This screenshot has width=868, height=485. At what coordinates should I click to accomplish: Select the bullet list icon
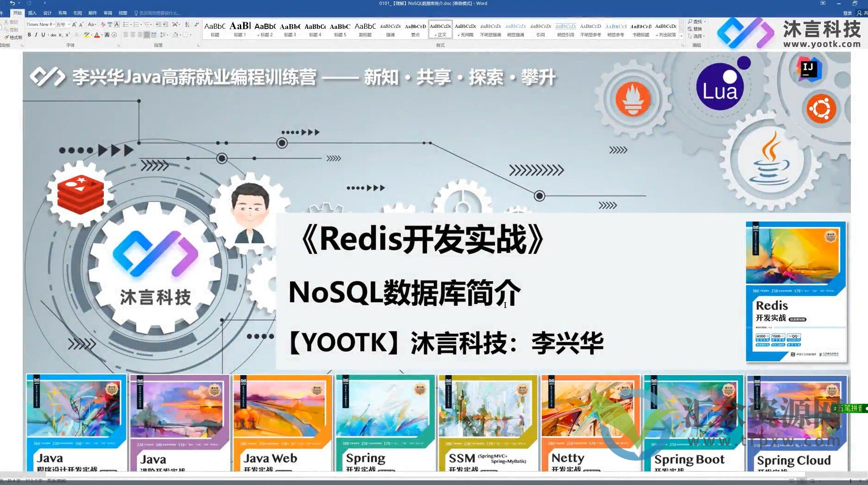126,25
